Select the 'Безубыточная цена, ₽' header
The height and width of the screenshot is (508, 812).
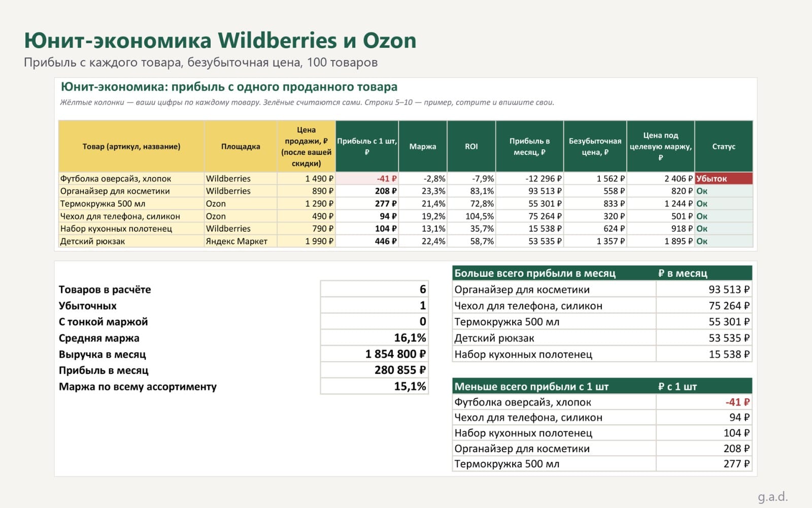[595, 146]
